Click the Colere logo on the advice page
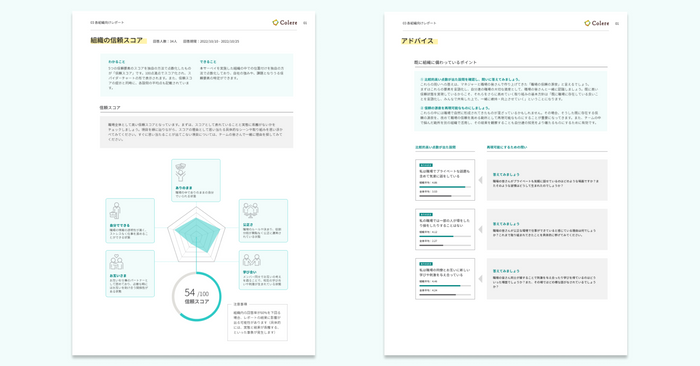 pos(597,23)
